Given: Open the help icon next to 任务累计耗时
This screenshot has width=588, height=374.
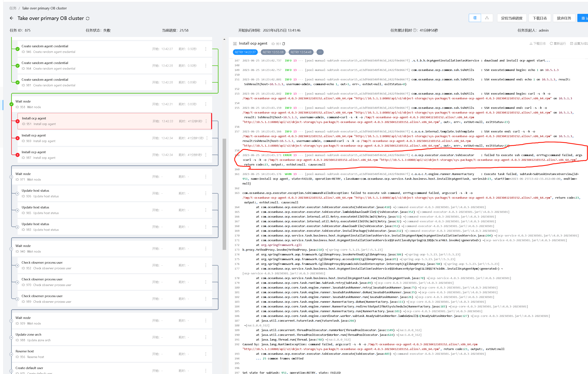Looking at the screenshot, I should tap(415, 30).
